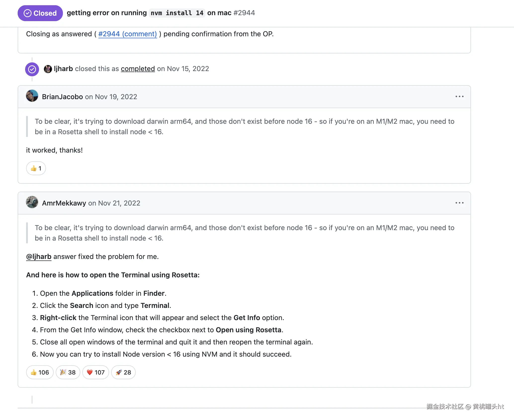Screen dimensions: 514x420
Task: Open the AmrMekkawy username link
Action: pos(64,203)
